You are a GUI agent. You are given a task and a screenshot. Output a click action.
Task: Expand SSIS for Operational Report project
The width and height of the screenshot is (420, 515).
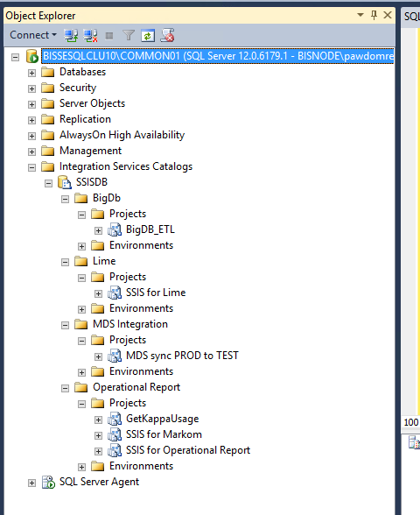tap(98, 451)
